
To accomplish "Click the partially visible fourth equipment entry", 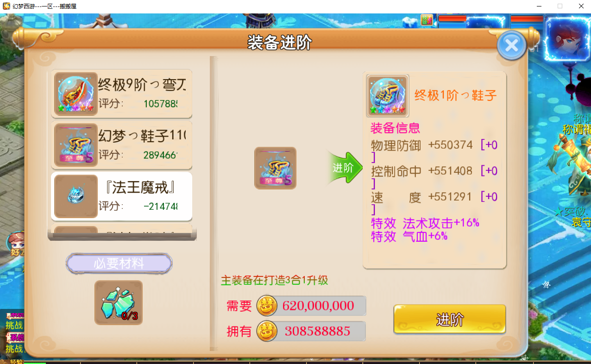I will coord(122,230).
